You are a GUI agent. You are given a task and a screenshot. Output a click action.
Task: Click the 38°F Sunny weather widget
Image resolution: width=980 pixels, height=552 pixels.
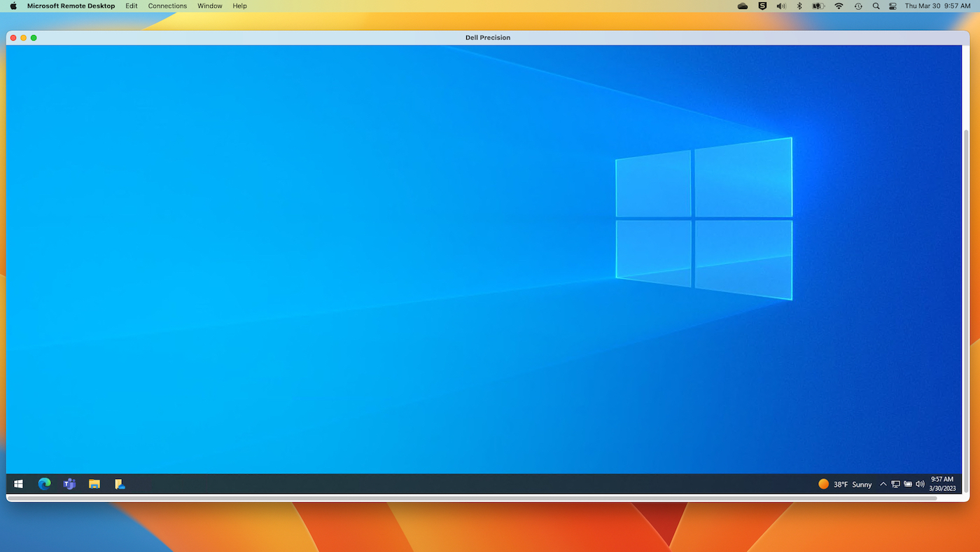(843, 483)
